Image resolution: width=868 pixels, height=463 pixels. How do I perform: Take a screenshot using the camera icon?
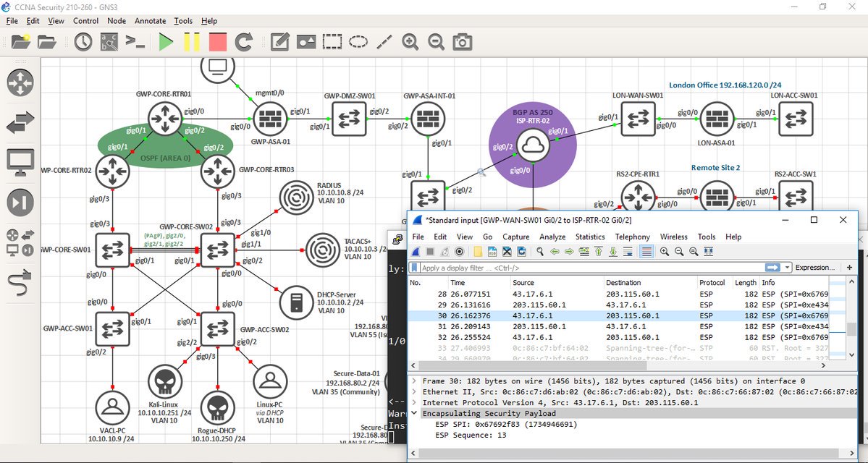pyautogui.click(x=461, y=42)
